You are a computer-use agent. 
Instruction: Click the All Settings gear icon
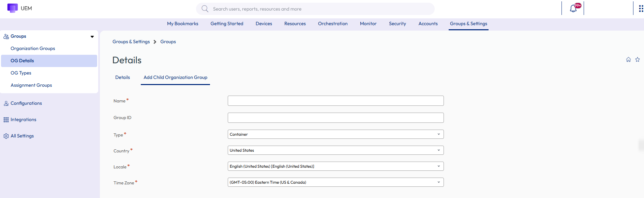pos(6,136)
